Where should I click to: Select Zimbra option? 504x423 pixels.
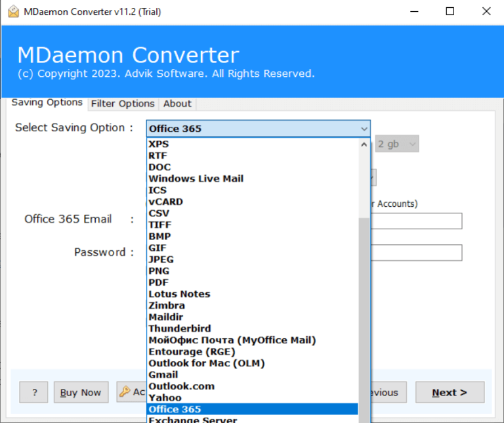point(253,306)
